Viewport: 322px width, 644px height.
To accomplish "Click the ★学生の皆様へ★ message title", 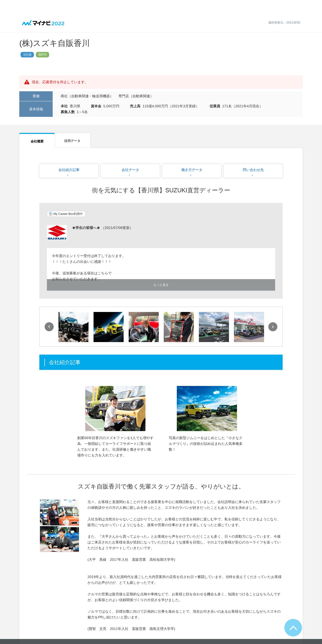I will tap(86, 228).
